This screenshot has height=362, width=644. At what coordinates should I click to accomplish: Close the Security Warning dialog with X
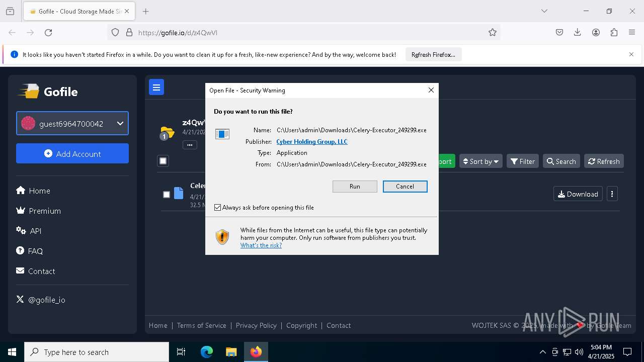click(431, 90)
